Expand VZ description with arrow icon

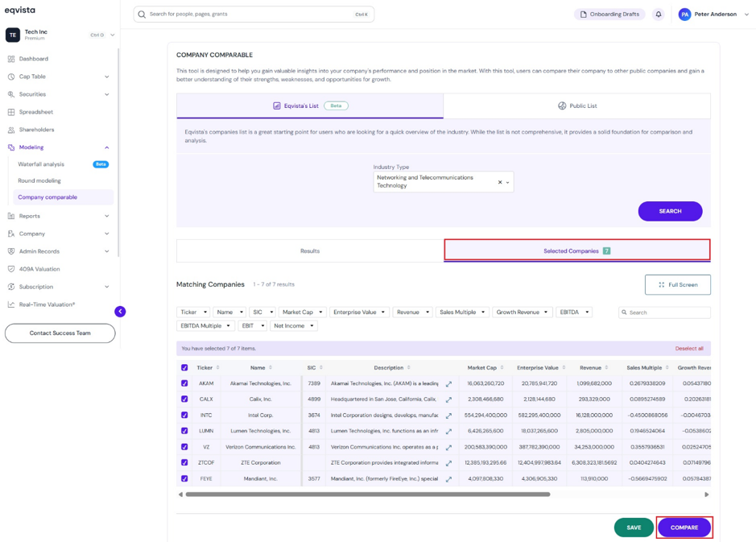448,448
